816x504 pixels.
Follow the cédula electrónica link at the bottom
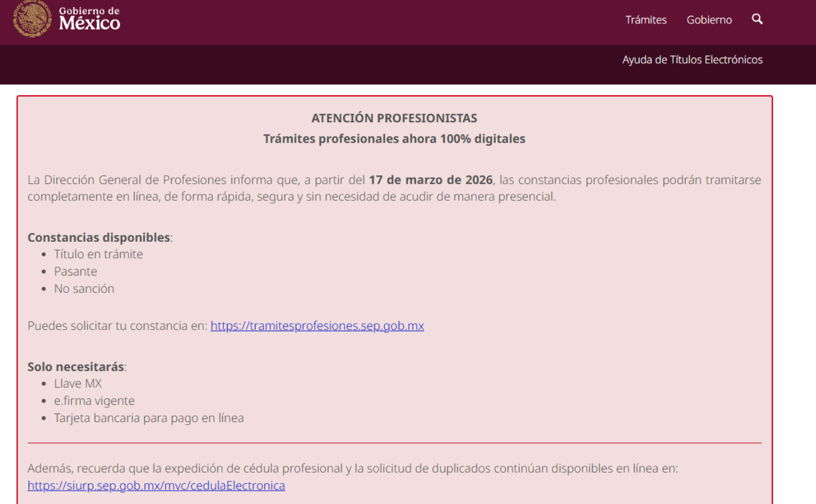tap(156, 485)
